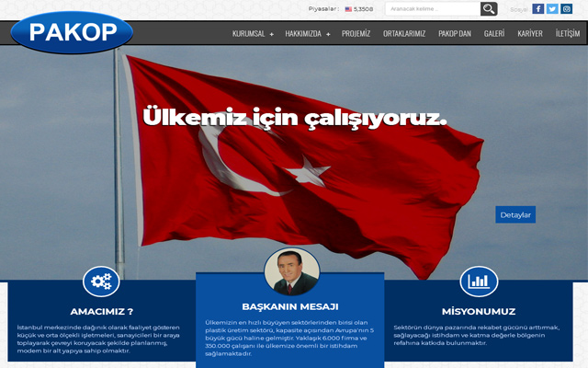Open the Facebook social icon
588x368 pixels.
tap(537, 8)
